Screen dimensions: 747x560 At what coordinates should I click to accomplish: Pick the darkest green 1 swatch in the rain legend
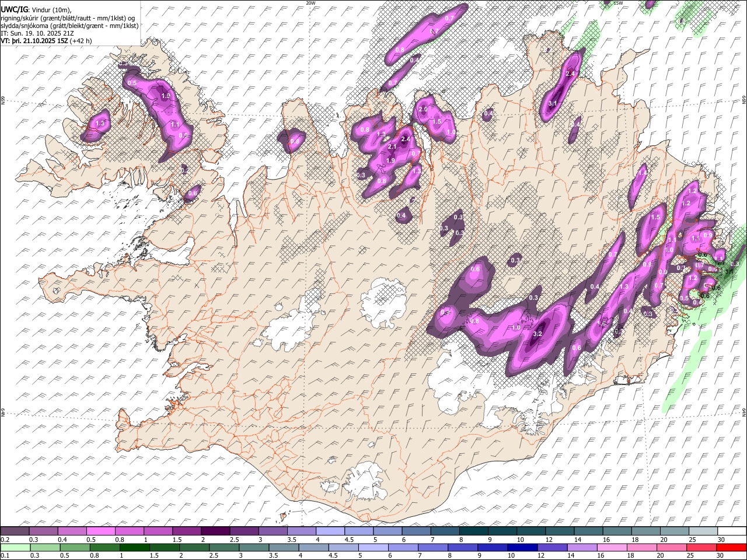tap(134, 547)
